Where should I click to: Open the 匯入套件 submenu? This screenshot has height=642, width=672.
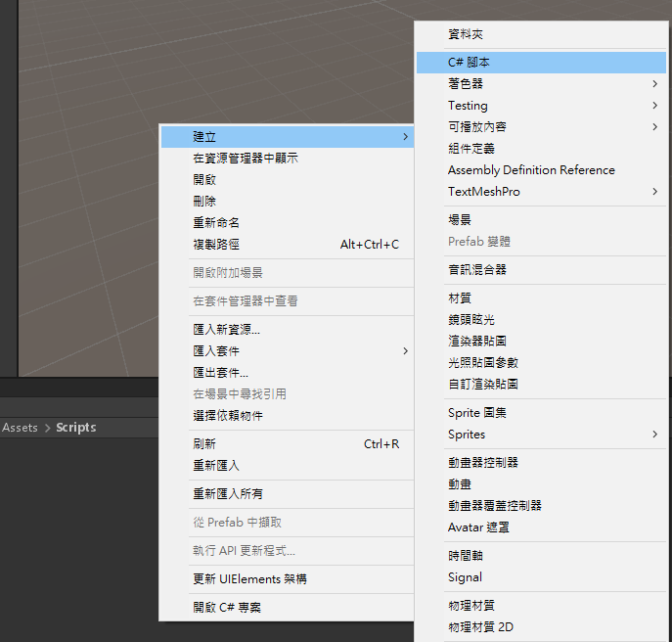[x=216, y=351]
